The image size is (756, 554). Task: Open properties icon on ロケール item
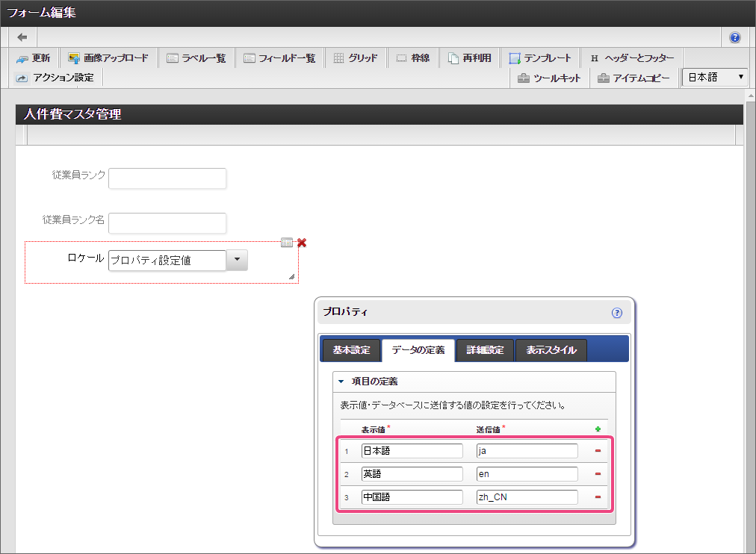tap(287, 243)
